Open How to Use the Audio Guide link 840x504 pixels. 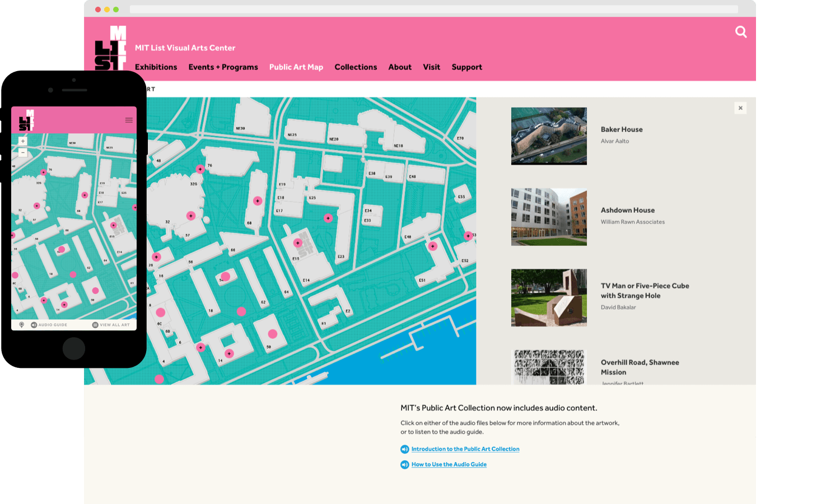pyautogui.click(x=449, y=465)
